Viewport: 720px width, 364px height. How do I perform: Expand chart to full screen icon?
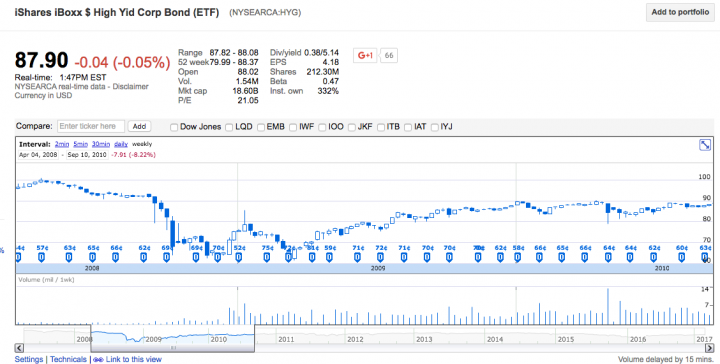click(704, 145)
